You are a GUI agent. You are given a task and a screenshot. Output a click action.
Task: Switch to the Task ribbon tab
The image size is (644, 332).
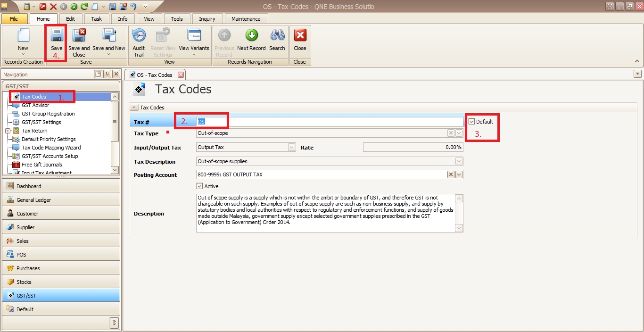point(96,19)
